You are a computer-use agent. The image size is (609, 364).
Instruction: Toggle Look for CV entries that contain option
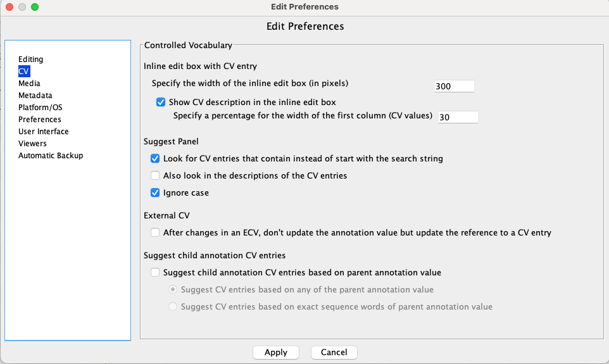pos(155,158)
